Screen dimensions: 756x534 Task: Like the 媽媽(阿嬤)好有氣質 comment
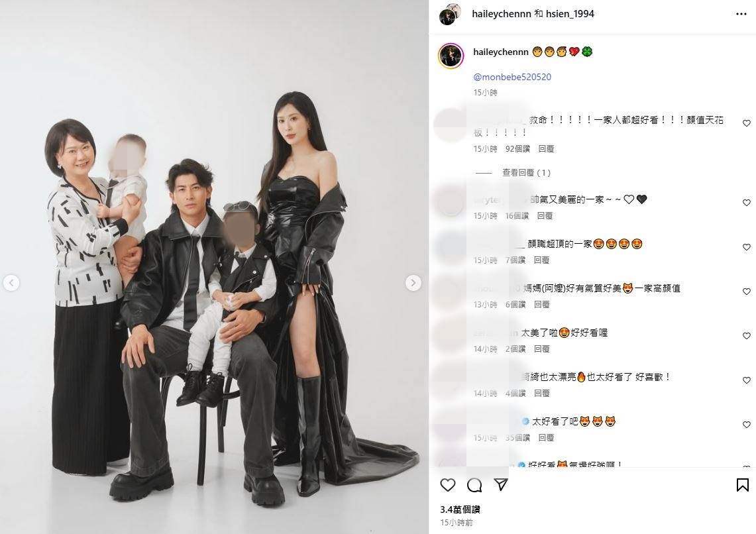(746, 292)
